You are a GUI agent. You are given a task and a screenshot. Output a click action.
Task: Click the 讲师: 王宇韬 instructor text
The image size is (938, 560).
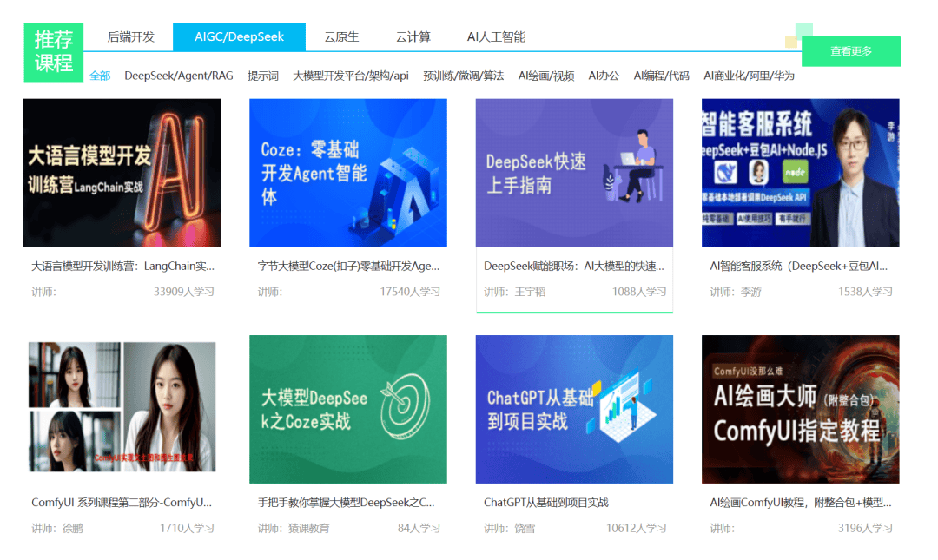pyautogui.click(x=514, y=292)
